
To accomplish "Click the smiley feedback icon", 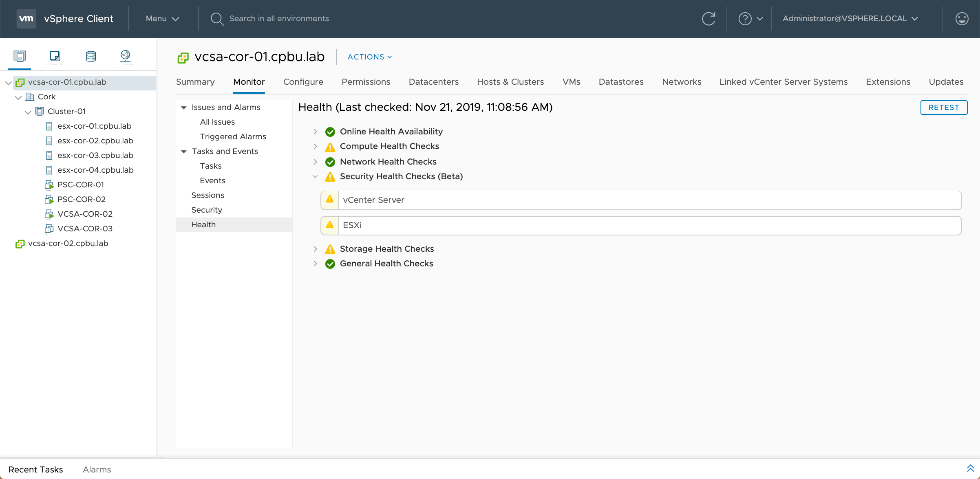I will (x=962, y=18).
